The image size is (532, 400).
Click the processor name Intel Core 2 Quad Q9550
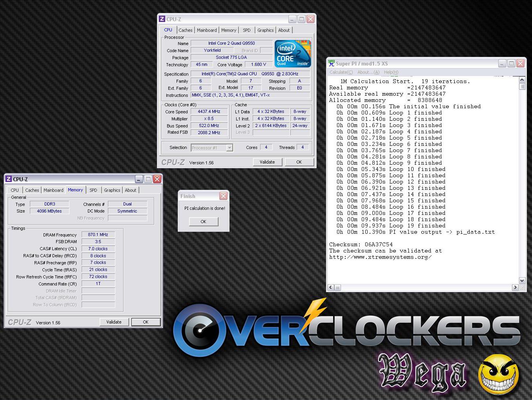point(231,43)
